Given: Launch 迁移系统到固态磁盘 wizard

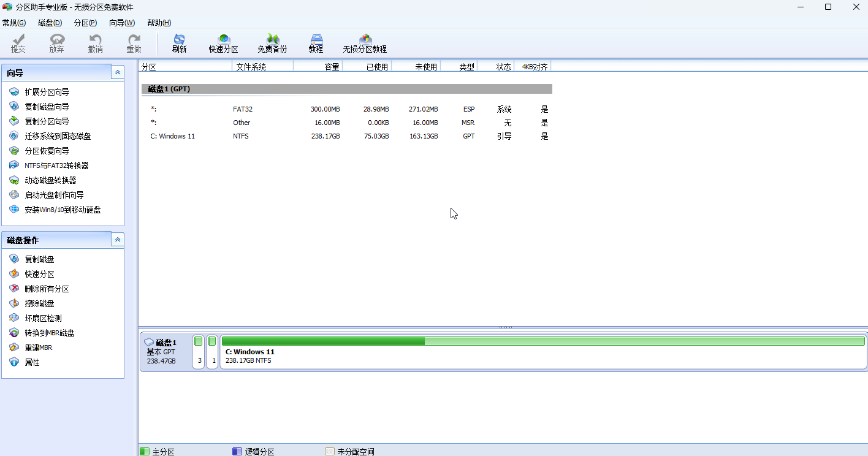Looking at the screenshot, I should [x=58, y=136].
